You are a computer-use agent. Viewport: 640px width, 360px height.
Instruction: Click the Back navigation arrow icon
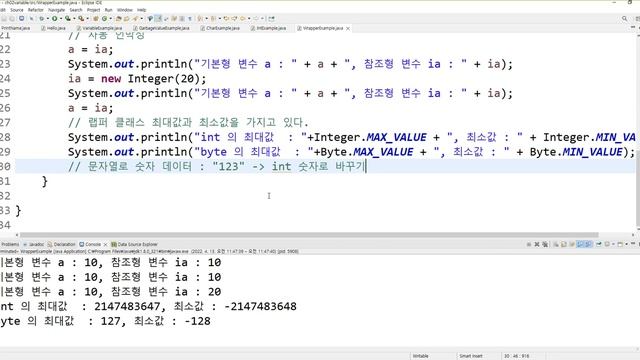[242, 18]
